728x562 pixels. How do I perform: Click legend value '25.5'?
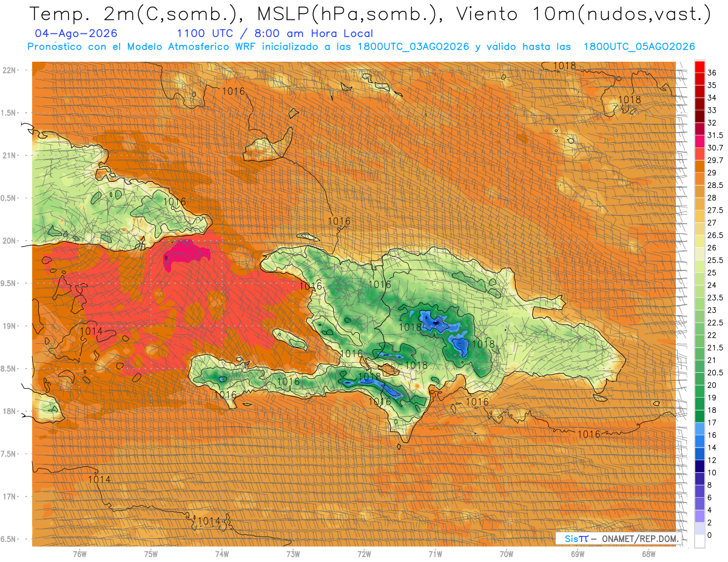pyautogui.click(x=715, y=260)
